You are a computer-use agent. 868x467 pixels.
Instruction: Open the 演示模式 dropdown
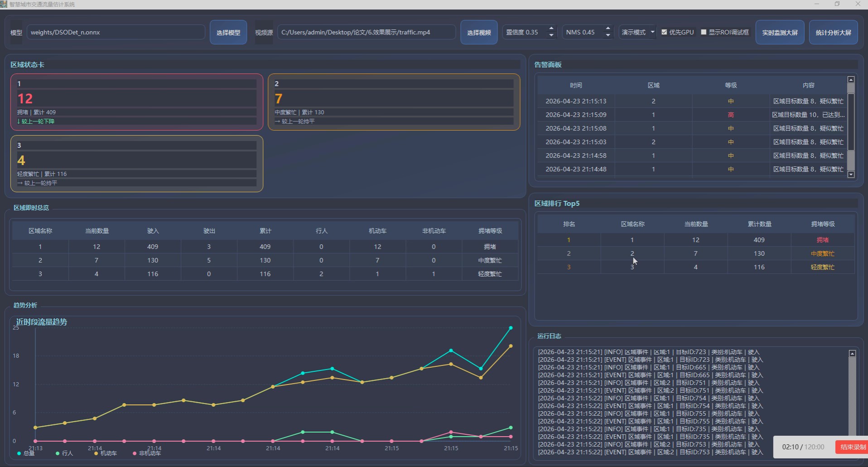pos(637,32)
